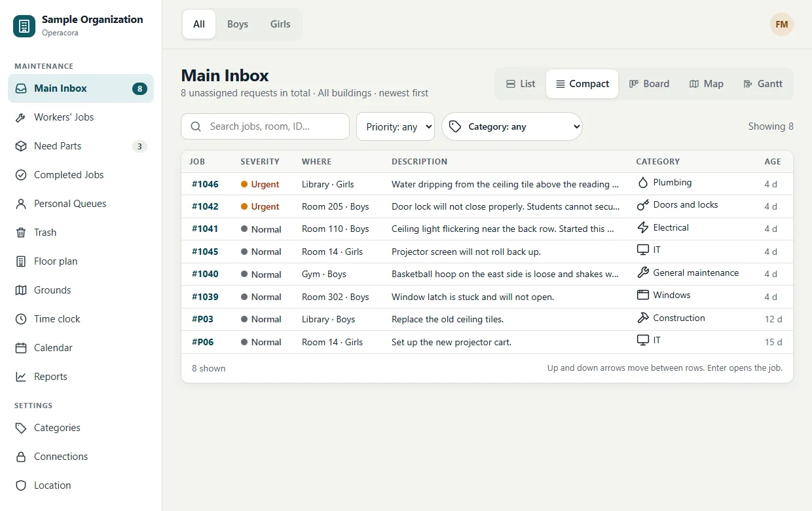This screenshot has height=511, width=812.
Task: Click the Workers' Jobs wrench icon
Action: [21, 117]
